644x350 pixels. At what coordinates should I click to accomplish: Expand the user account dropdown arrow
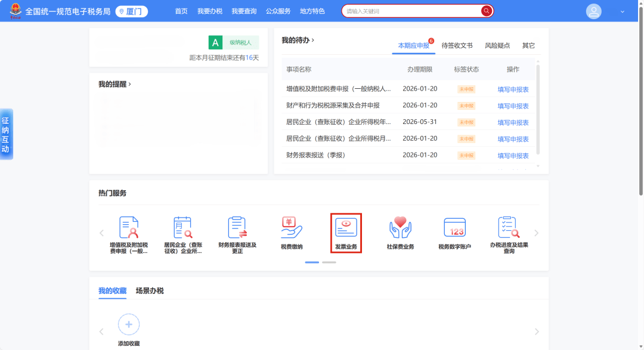[623, 11]
